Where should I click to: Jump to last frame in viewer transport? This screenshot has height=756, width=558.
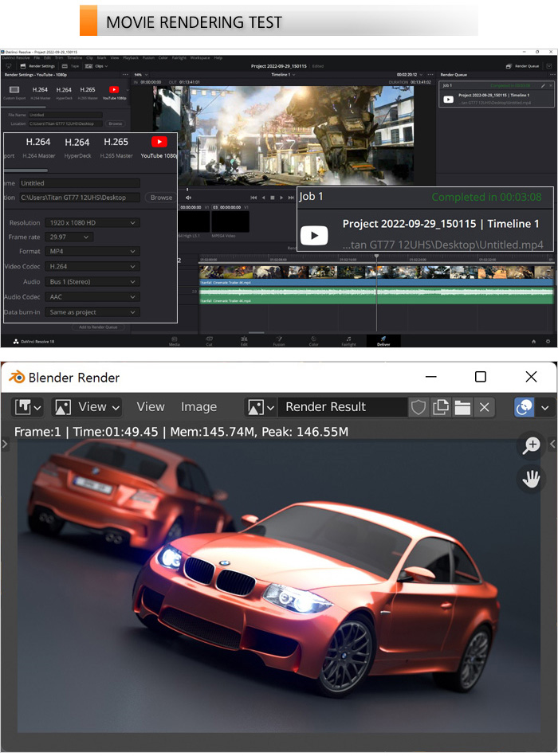coord(291,198)
